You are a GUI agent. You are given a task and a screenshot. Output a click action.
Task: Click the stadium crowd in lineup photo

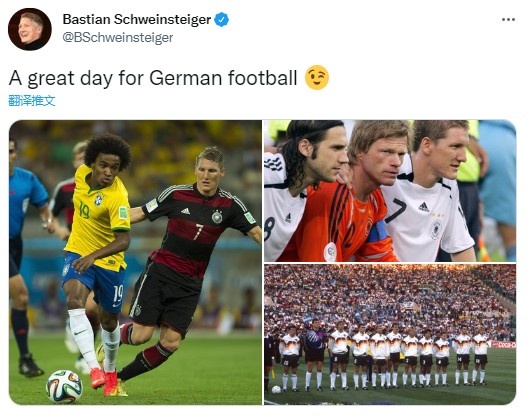390,297
